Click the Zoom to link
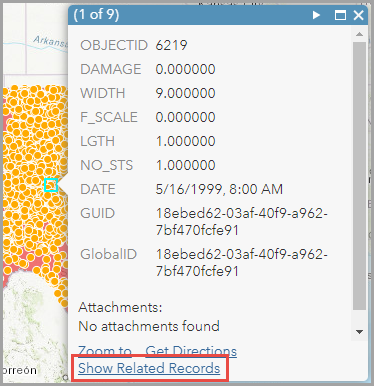This screenshot has height=386, width=374. coord(105,351)
